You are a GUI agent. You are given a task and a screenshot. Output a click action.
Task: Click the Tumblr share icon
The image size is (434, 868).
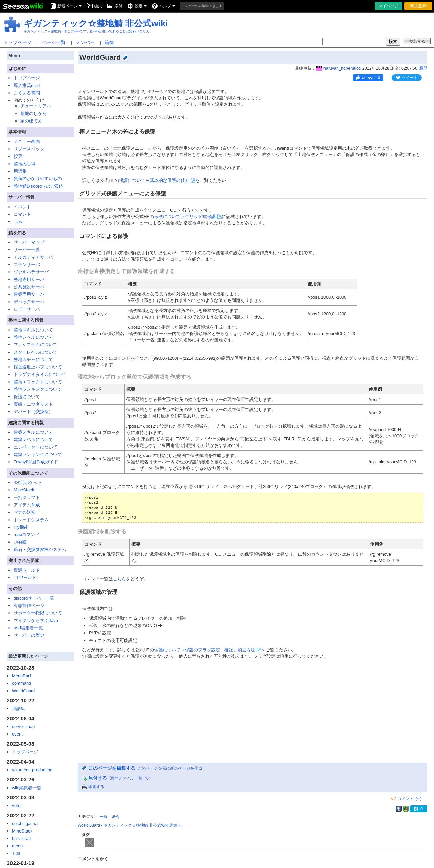[399, 809]
